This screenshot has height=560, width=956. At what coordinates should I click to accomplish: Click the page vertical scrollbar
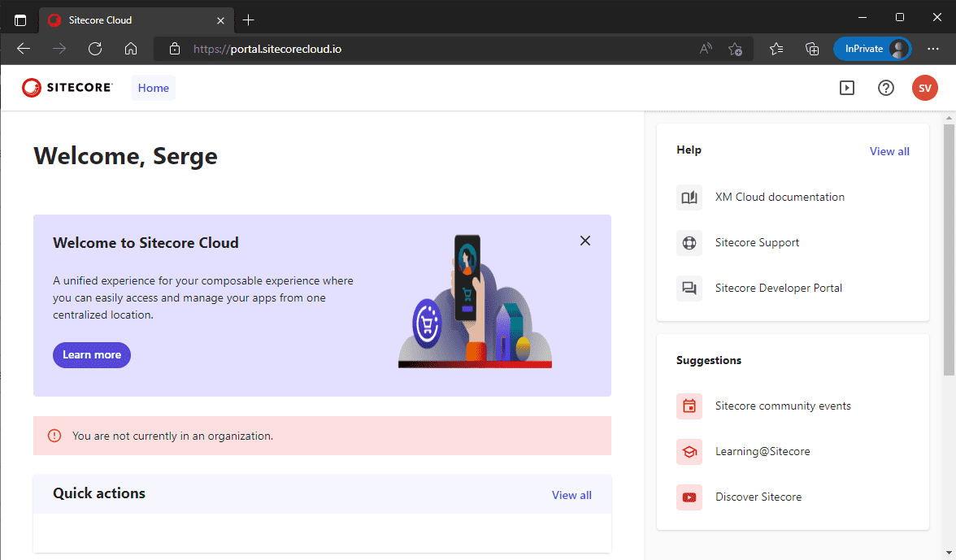click(x=949, y=244)
